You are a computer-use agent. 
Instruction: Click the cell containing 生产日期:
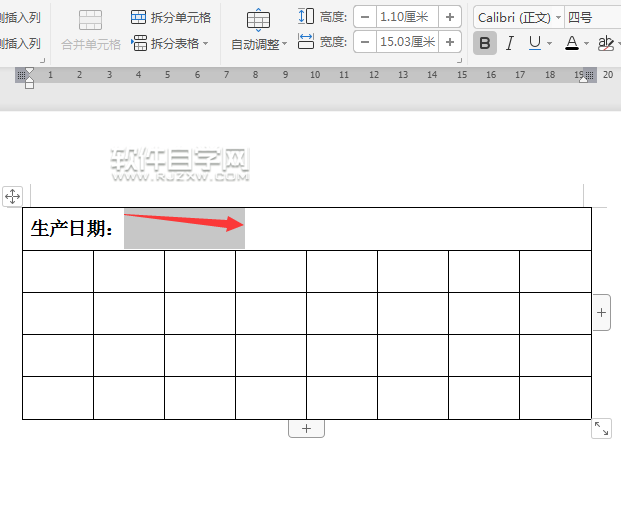307,229
